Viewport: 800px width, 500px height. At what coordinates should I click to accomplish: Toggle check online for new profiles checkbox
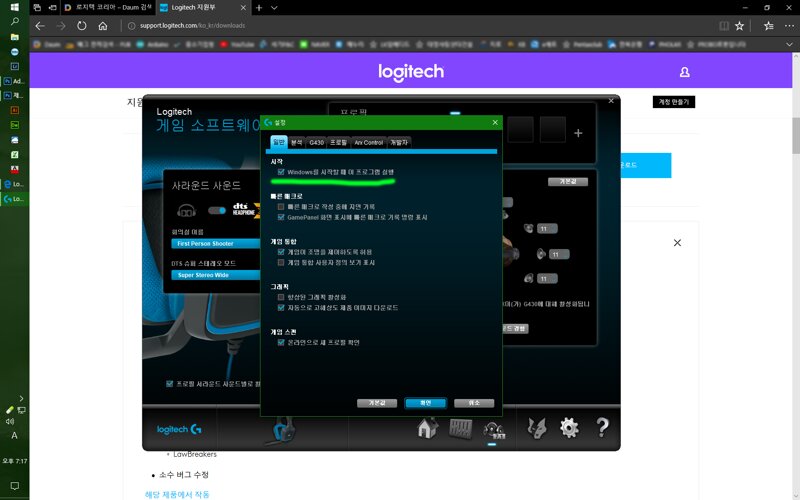point(281,342)
